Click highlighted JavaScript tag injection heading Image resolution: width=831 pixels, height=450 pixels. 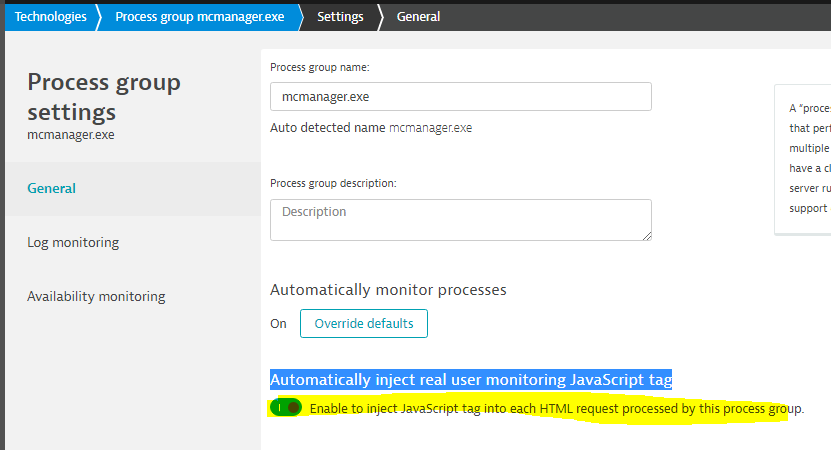coord(471,380)
